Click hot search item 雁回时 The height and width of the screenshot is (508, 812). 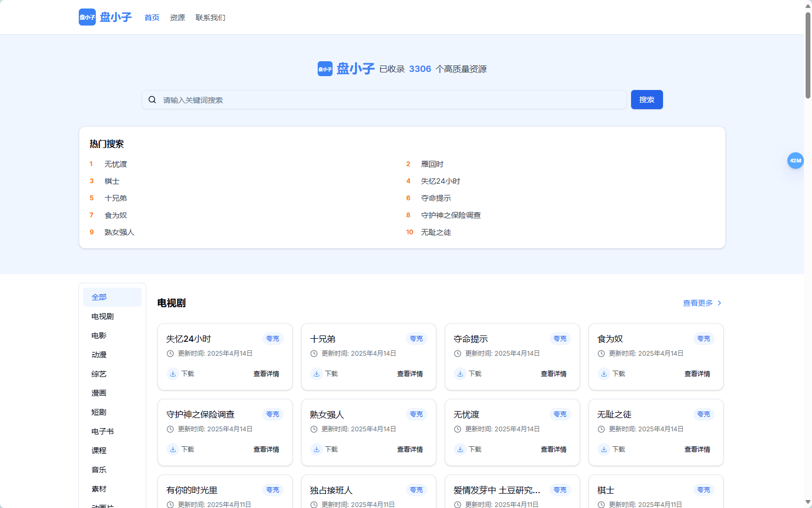tap(432, 164)
